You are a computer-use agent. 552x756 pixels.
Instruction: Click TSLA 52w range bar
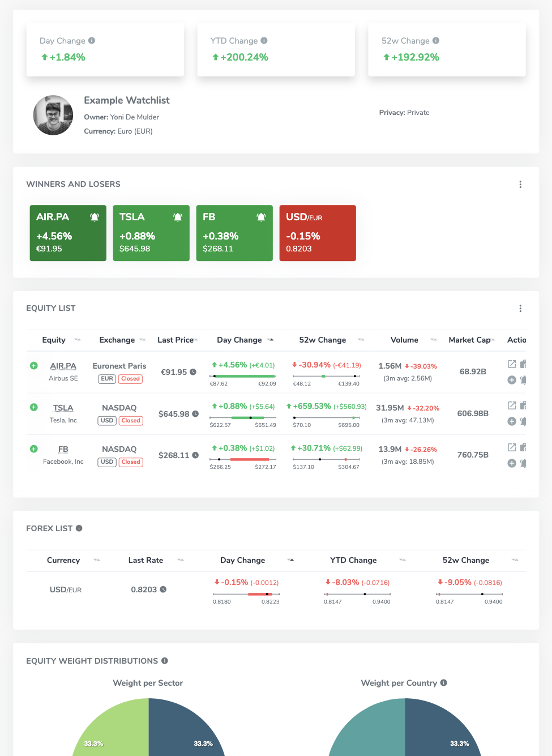(x=326, y=417)
